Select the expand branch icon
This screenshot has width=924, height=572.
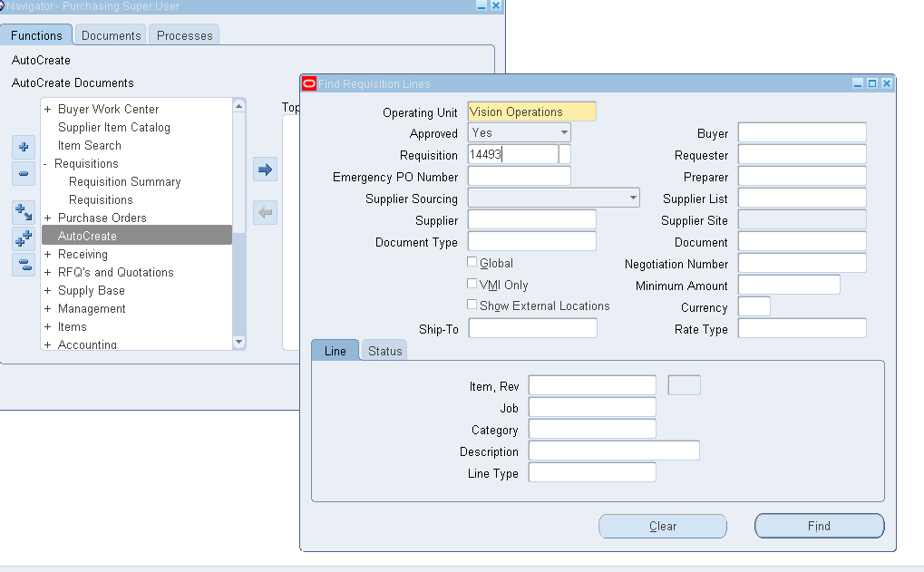[23, 210]
